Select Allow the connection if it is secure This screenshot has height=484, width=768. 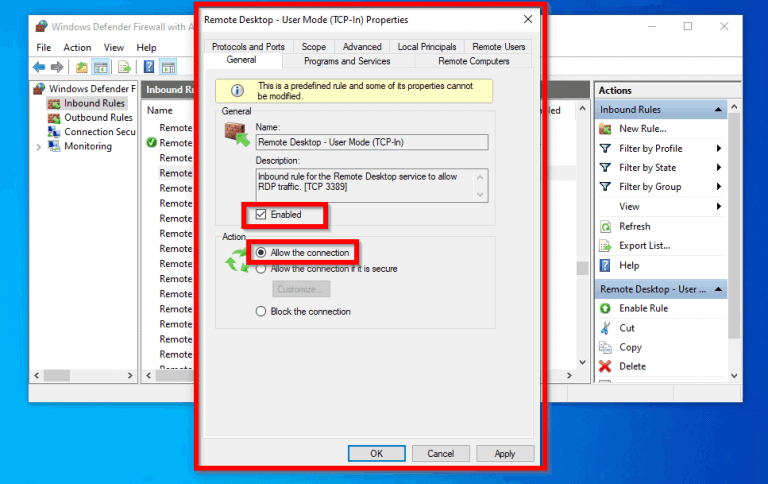[262, 268]
